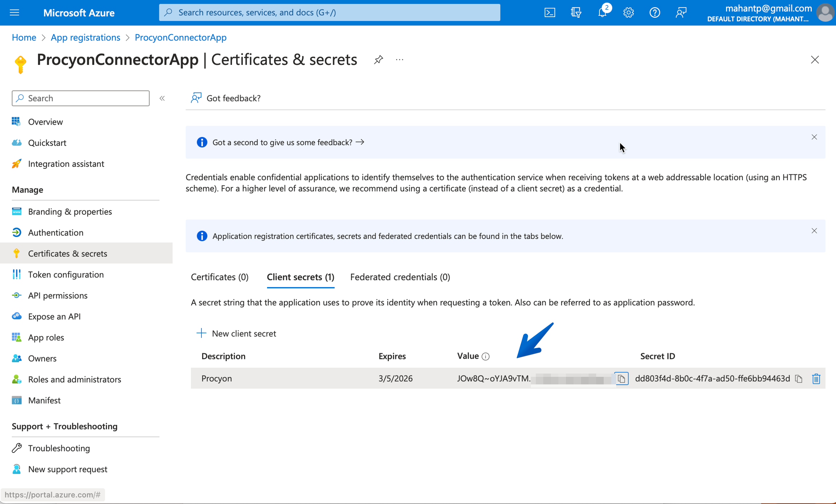Pin the Certificates & secrets blade

tap(378, 59)
